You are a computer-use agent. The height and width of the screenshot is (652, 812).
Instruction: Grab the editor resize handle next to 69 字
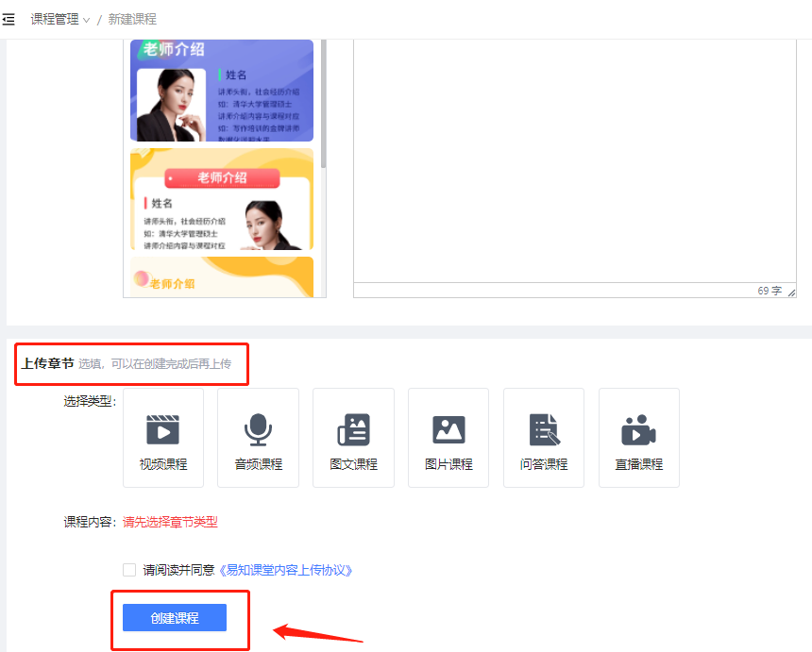click(x=791, y=293)
